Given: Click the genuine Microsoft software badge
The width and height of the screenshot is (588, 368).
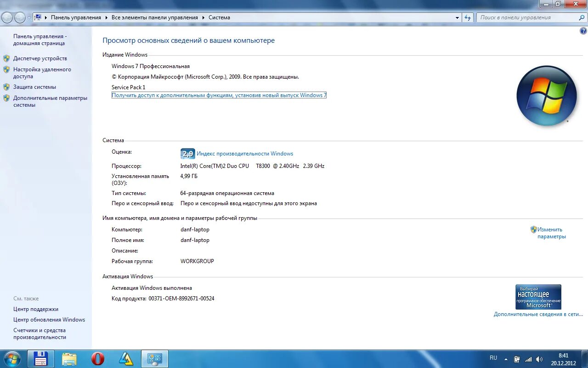Looking at the screenshot, I should [x=538, y=297].
